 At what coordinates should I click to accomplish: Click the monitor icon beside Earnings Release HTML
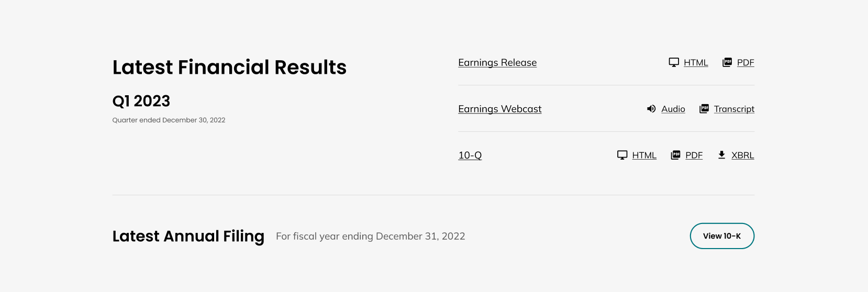click(674, 62)
